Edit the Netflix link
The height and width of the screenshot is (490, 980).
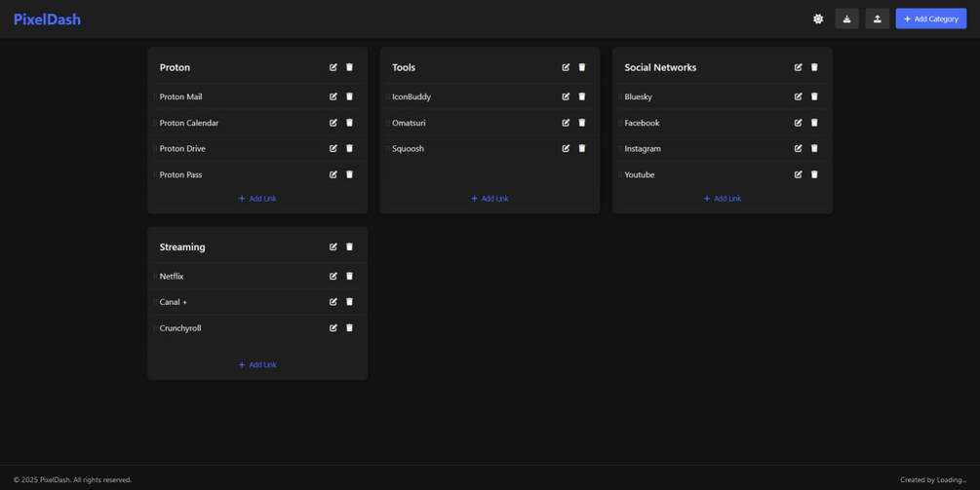coord(333,276)
